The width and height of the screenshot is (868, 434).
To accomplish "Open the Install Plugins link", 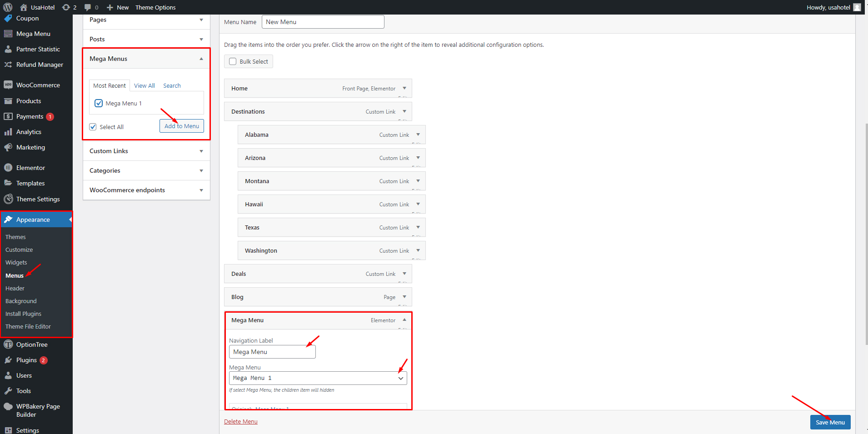I will (x=23, y=314).
